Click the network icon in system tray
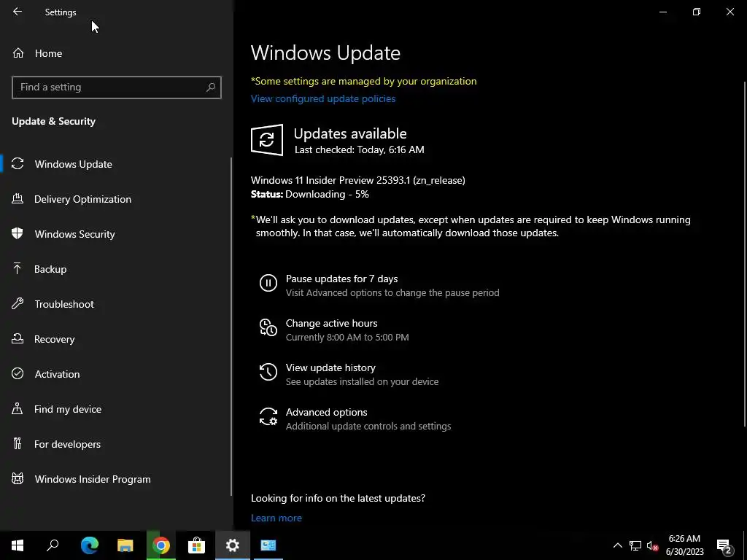 (635, 545)
